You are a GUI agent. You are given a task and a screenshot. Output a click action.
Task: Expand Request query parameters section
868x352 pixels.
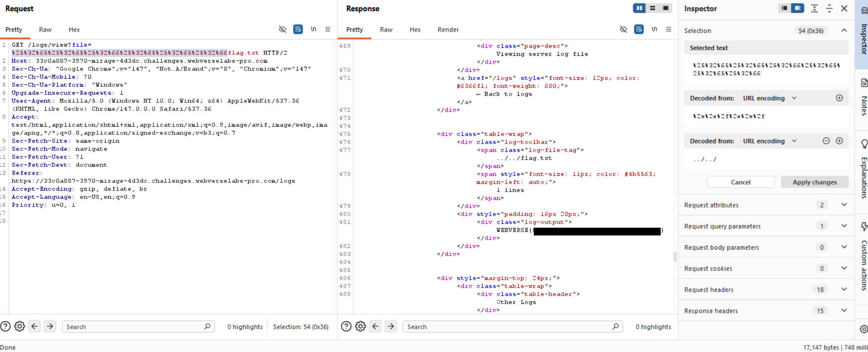point(844,226)
